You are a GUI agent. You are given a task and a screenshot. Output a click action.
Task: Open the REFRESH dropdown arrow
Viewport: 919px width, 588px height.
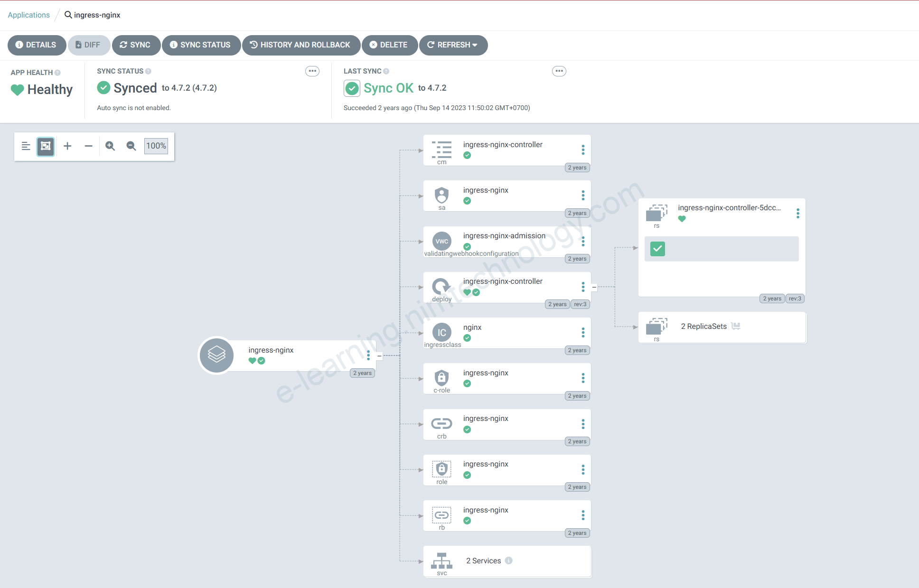point(475,45)
